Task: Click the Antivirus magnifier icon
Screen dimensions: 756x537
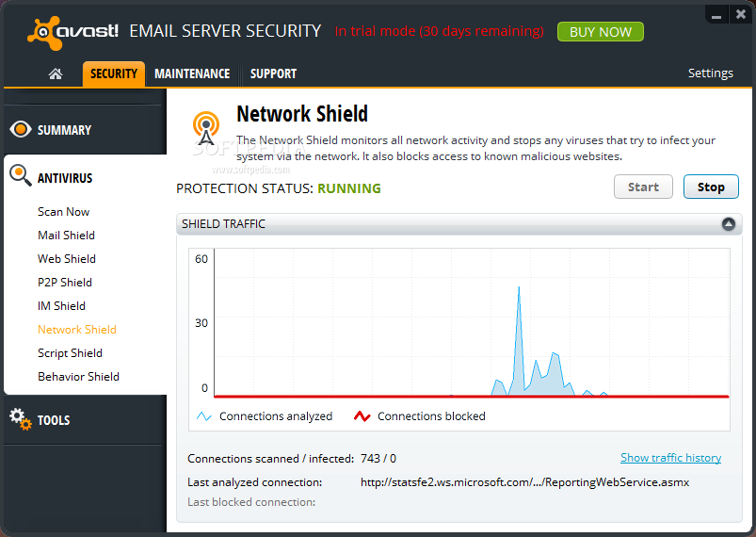Action: [21, 175]
